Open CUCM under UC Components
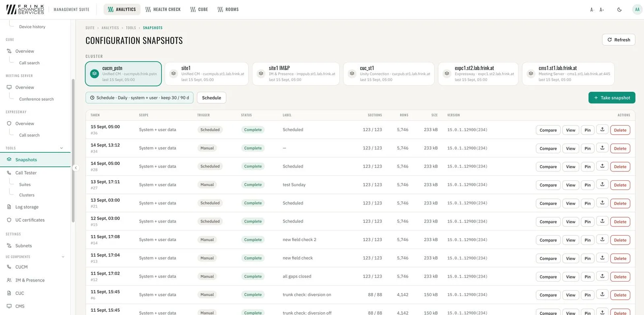The image size is (644, 315). tap(21, 267)
